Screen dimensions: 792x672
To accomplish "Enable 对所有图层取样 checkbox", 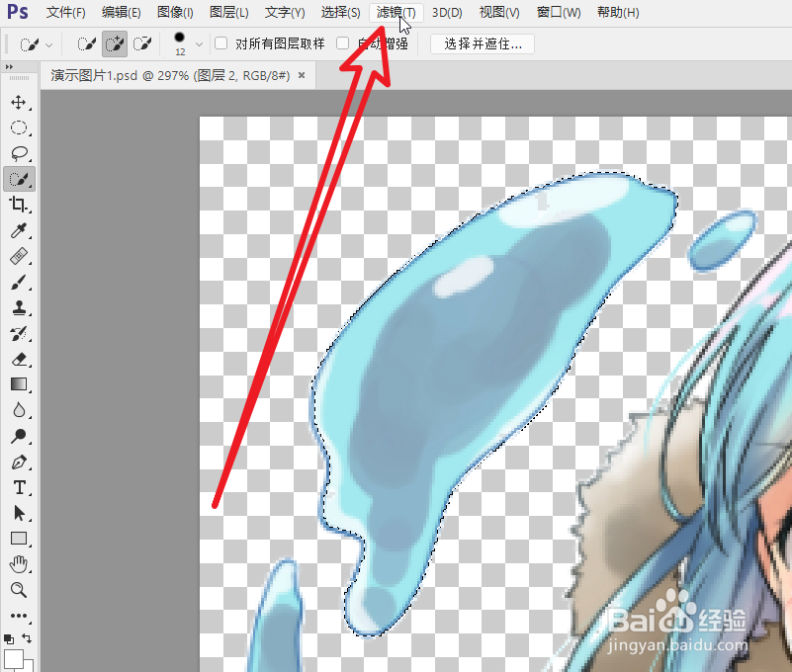I will tap(220, 43).
